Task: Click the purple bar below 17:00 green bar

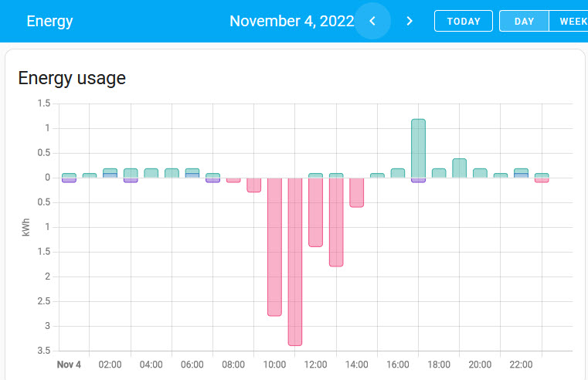Action: point(418,181)
